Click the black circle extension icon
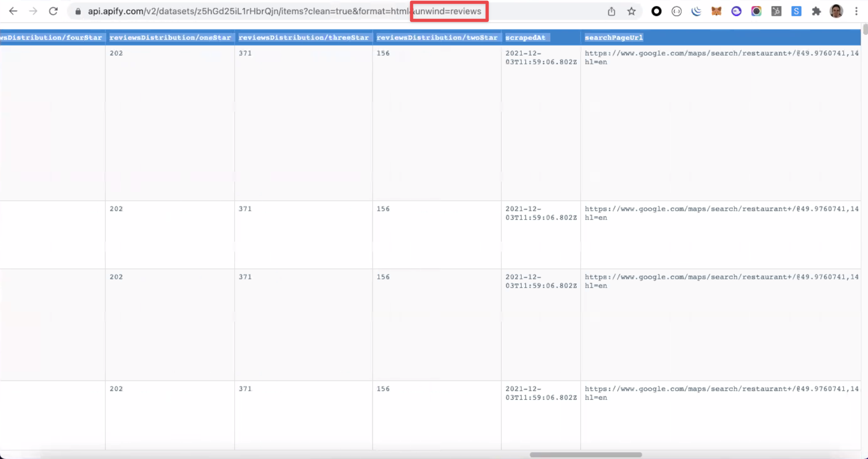 (x=656, y=11)
